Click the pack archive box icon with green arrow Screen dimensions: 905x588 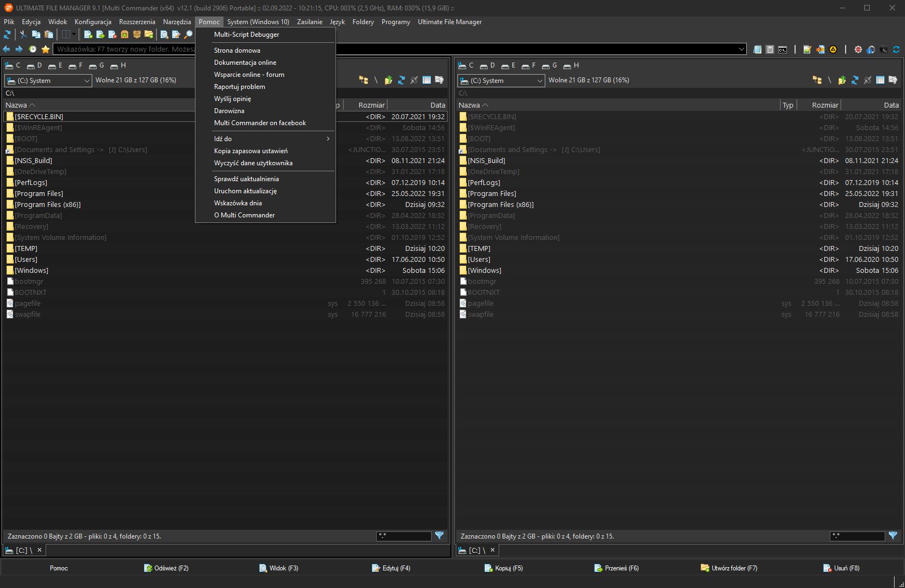tap(125, 35)
